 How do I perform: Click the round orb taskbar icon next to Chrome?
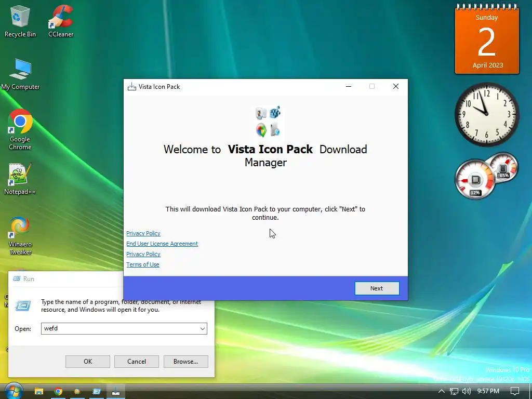[x=77, y=392]
